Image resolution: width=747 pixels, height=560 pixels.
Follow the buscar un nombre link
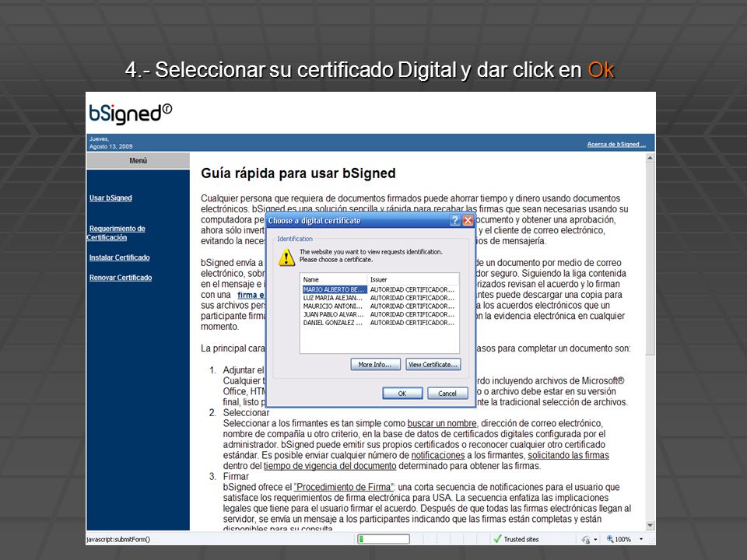pyautogui.click(x=442, y=423)
